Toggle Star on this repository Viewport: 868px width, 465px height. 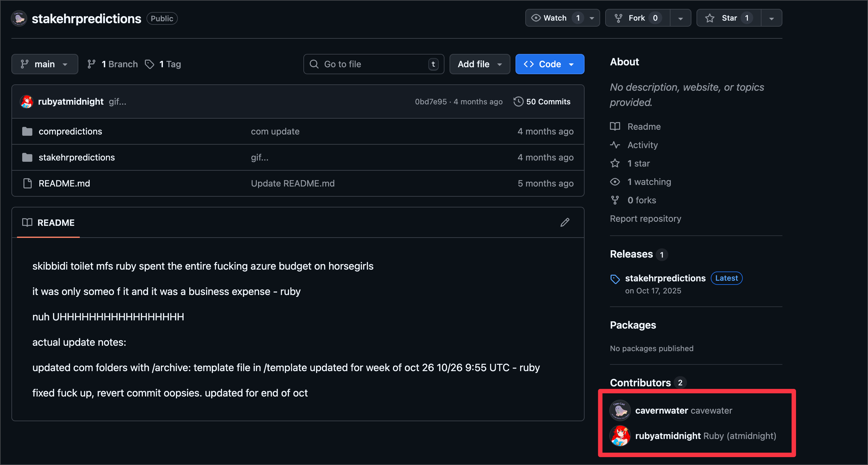[729, 18]
